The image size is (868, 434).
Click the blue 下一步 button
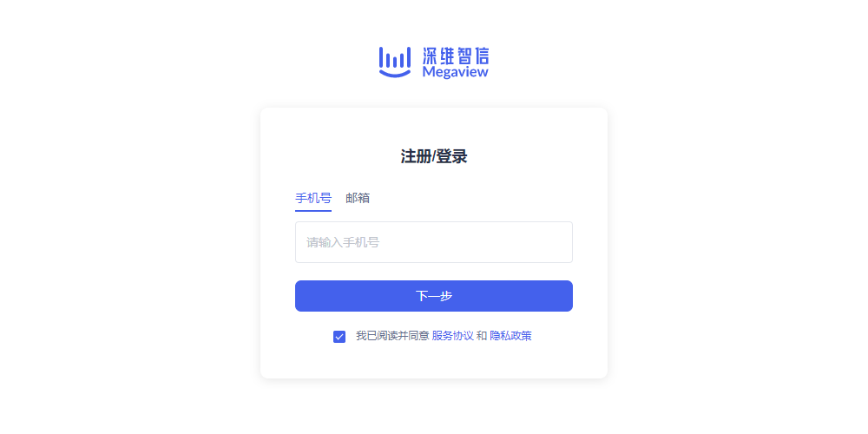click(x=434, y=296)
